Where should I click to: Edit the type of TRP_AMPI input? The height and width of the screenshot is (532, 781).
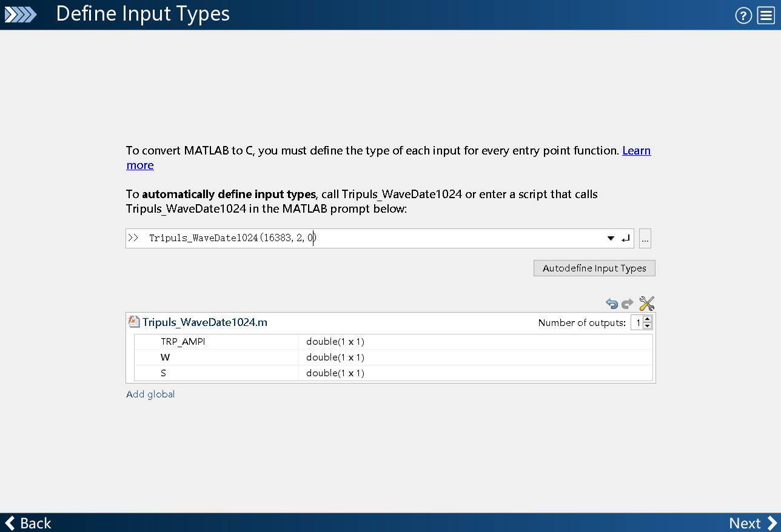point(475,342)
